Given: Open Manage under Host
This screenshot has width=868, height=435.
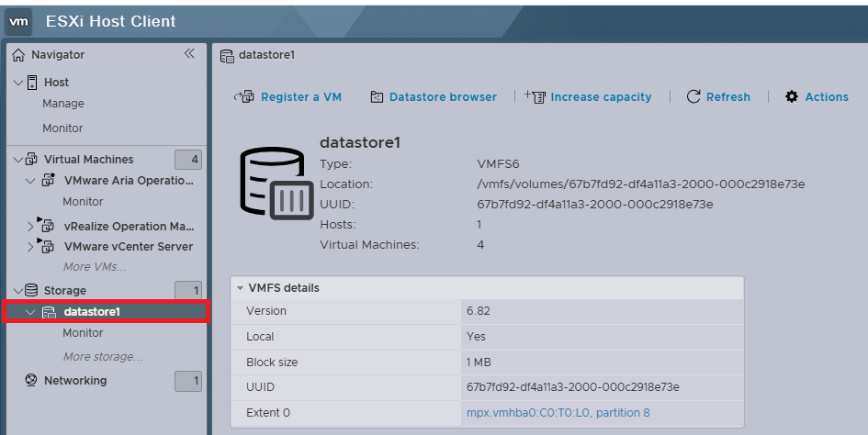Looking at the screenshot, I should [63, 104].
